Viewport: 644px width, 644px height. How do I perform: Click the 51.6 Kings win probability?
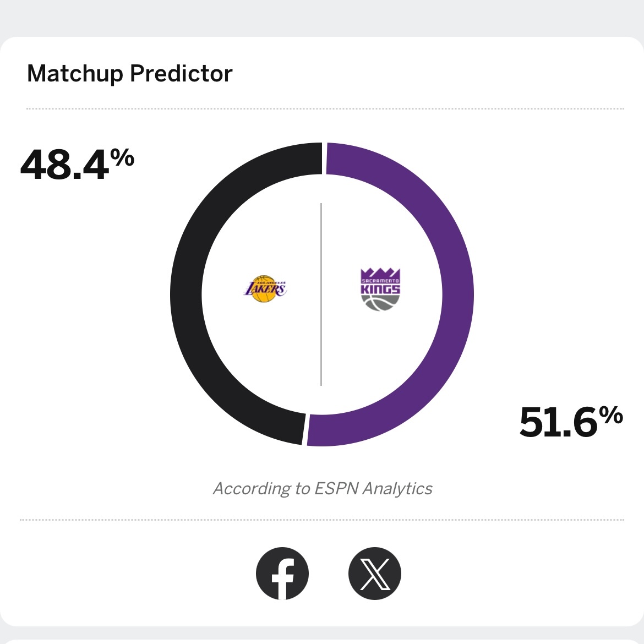[558, 423]
